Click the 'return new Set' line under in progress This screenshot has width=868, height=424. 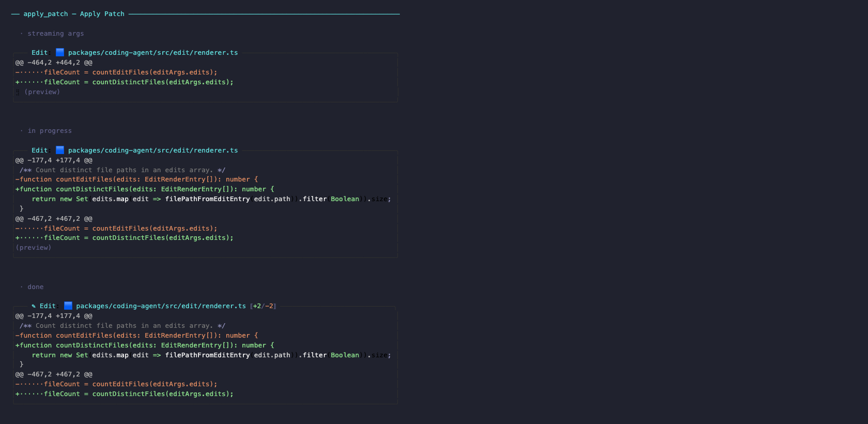[211, 199]
